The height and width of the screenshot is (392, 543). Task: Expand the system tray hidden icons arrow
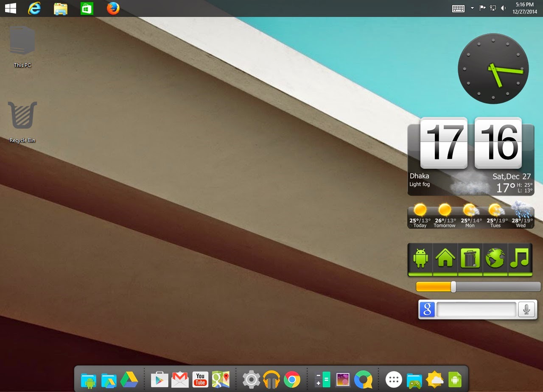[x=472, y=8]
